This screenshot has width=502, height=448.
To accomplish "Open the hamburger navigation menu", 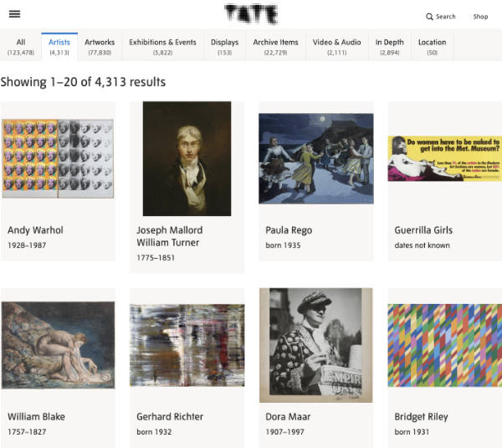I will (x=14, y=14).
